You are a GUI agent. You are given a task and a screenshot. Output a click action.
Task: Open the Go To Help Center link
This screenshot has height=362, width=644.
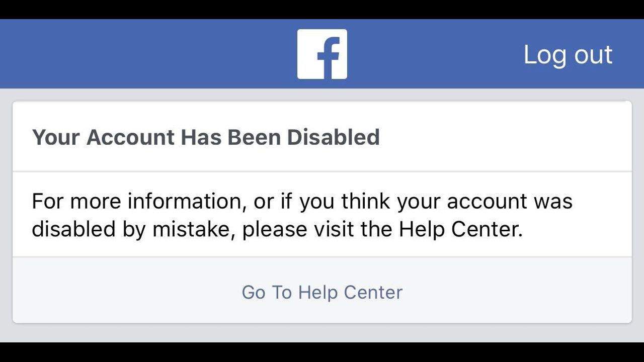[322, 292]
